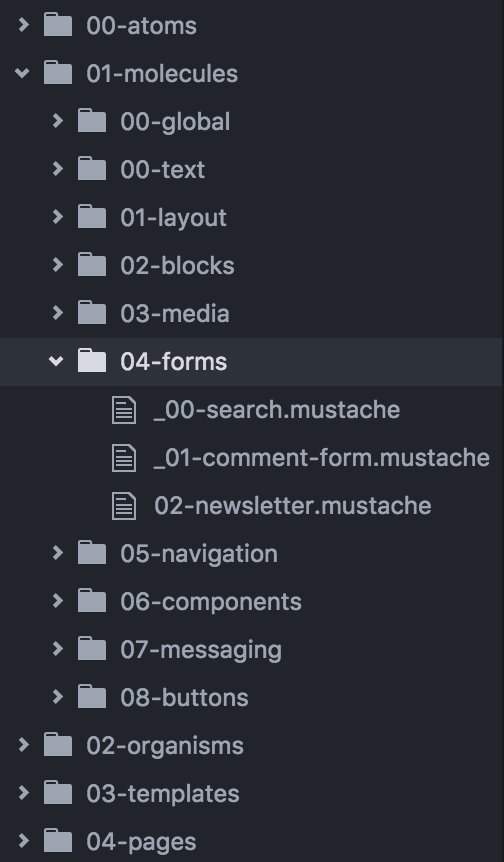504x862 pixels.
Task: Click the folder icon of 04-forms
Action: [x=92, y=361]
